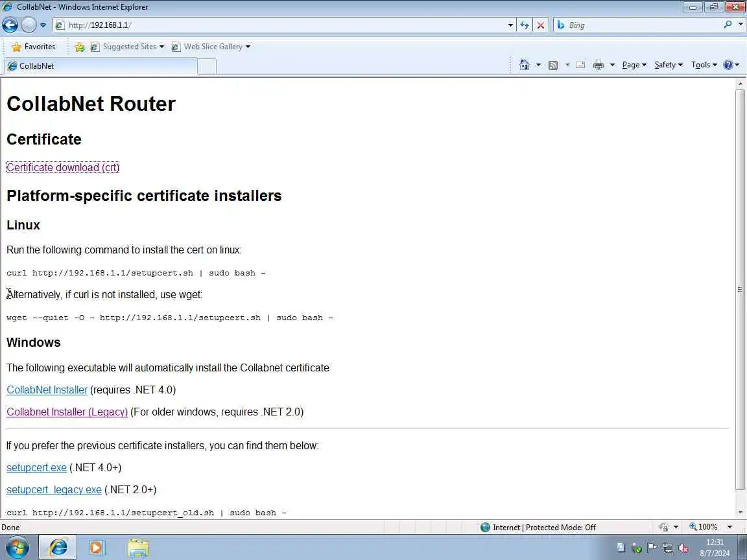This screenshot has height=560, width=747.
Task: Launch Windows Media Player from taskbar
Action: tap(96, 548)
